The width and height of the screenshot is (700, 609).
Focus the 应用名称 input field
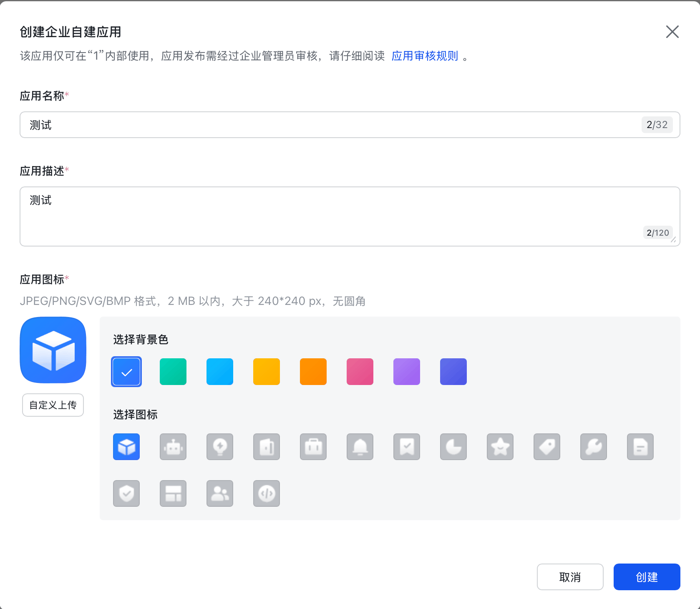[x=350, y=125]
